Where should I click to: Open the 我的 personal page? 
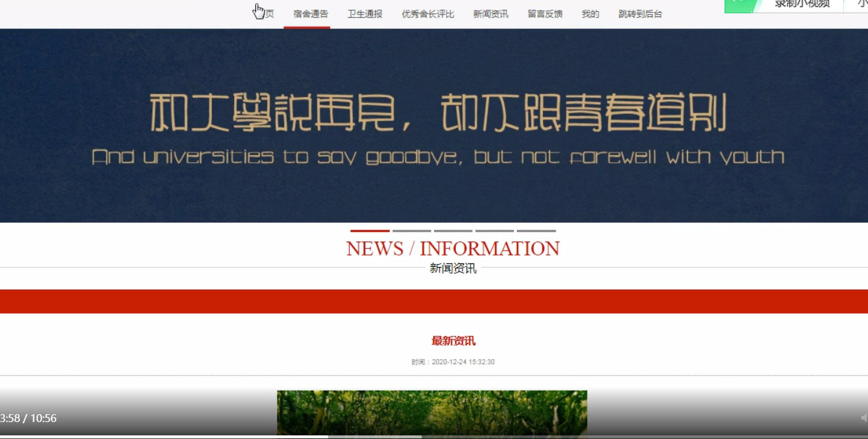(x=590, y=13)
